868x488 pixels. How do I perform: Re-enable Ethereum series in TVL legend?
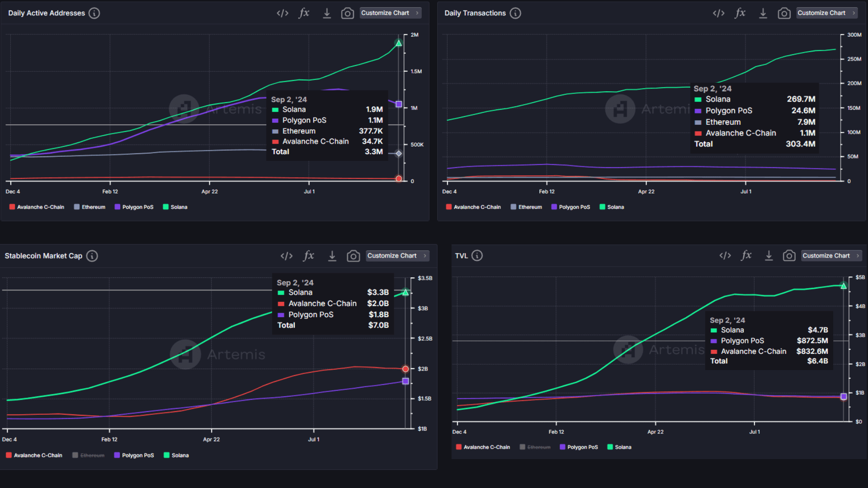pos(535,447)
